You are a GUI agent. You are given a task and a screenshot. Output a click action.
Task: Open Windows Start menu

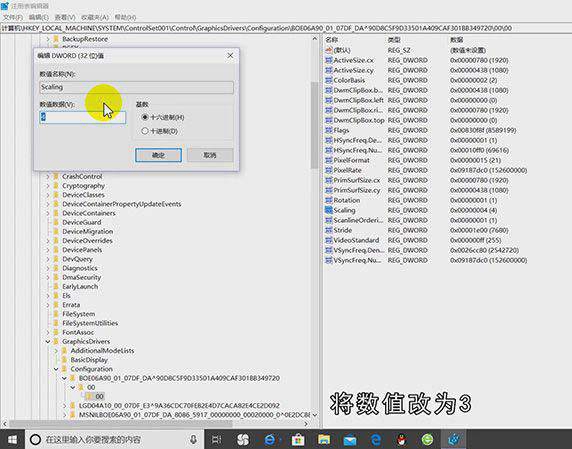click(12, 440)
